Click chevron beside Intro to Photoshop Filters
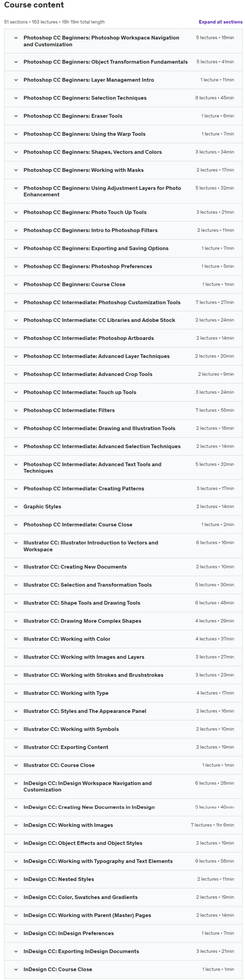This screenshot has width=245, height=980. click(x=16, y=230)
